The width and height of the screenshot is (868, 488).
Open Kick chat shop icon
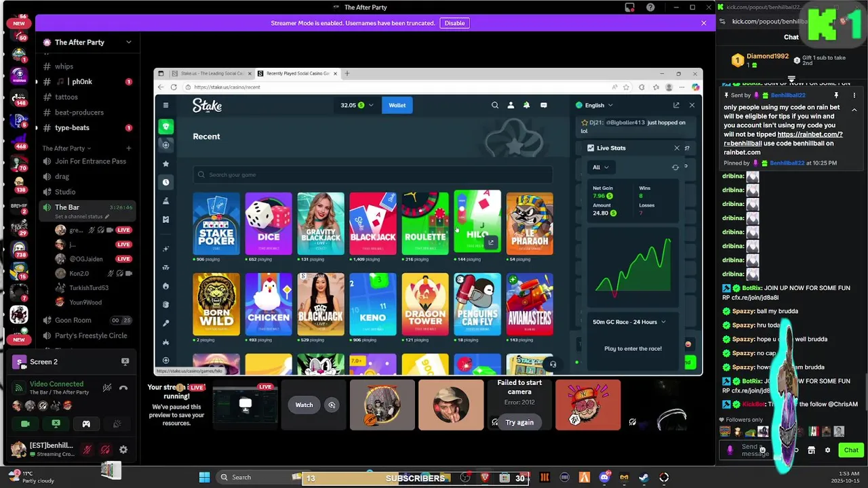[811, 450]
